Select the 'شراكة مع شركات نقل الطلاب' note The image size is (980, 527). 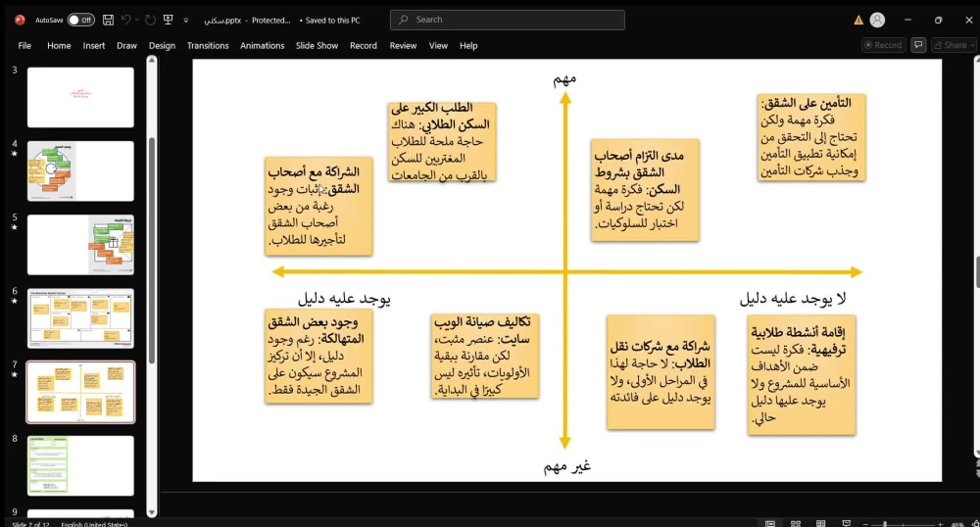(x=661, y=372)
